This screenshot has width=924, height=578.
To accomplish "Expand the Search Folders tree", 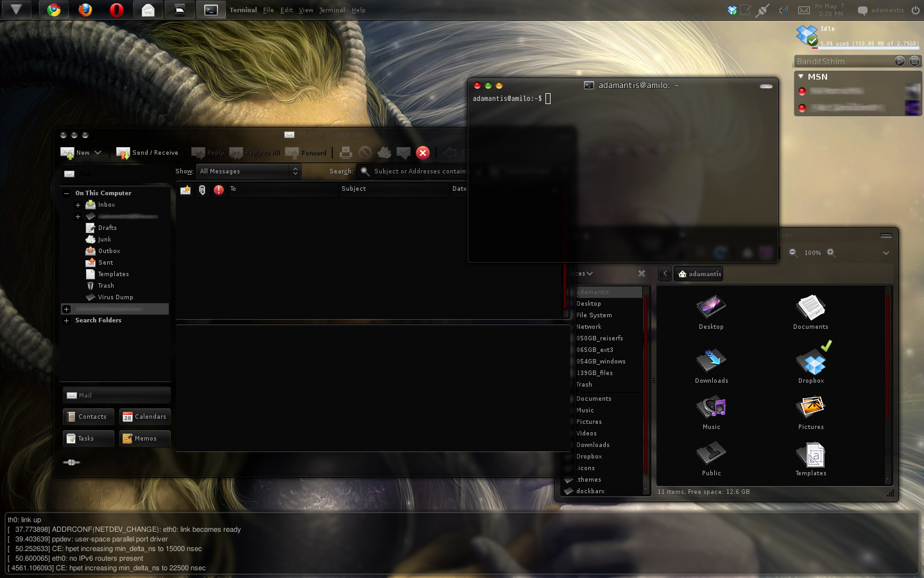I will (x=66, y=320).
